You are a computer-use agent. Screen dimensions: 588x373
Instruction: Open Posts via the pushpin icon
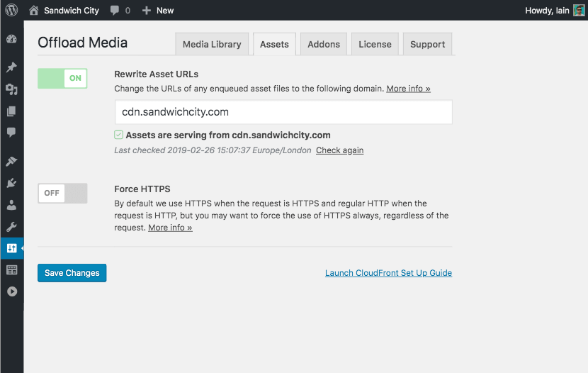click(11, 67)
